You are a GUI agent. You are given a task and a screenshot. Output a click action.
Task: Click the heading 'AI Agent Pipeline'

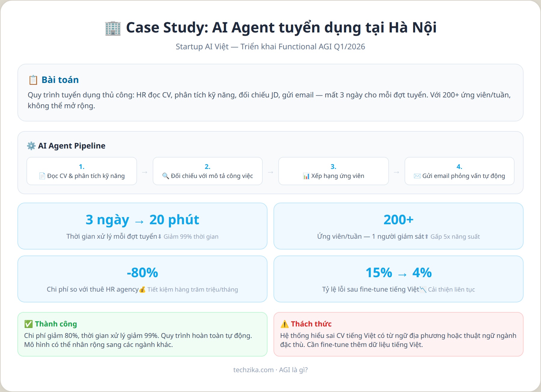click(x=72, y=146)
